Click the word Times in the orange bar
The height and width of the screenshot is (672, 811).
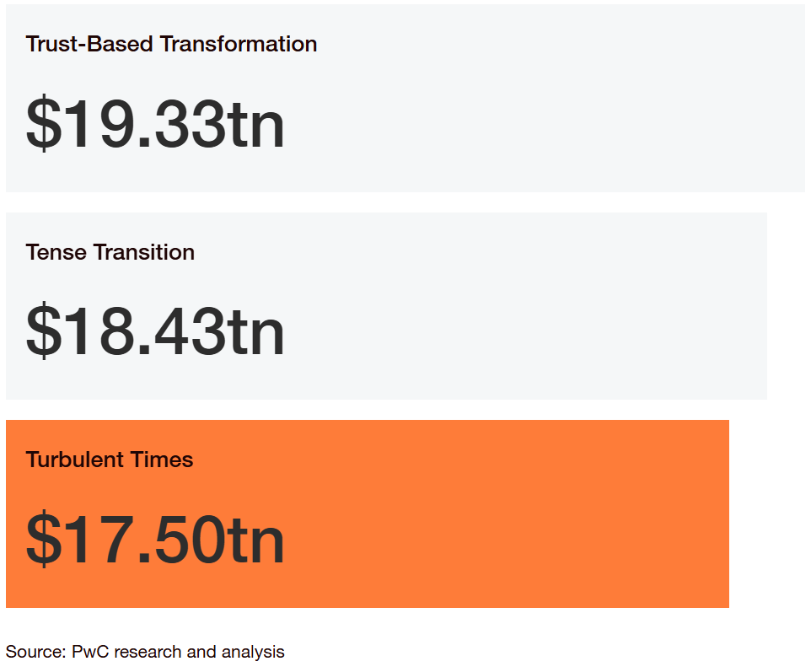162,460
